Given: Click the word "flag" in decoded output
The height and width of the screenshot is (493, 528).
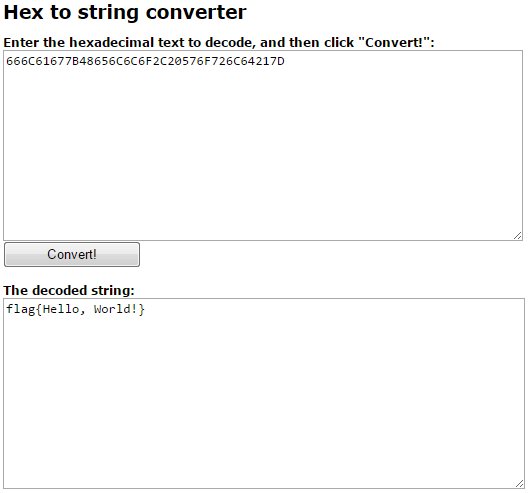Looking at the screenshot, I should [x=21, y=309].
